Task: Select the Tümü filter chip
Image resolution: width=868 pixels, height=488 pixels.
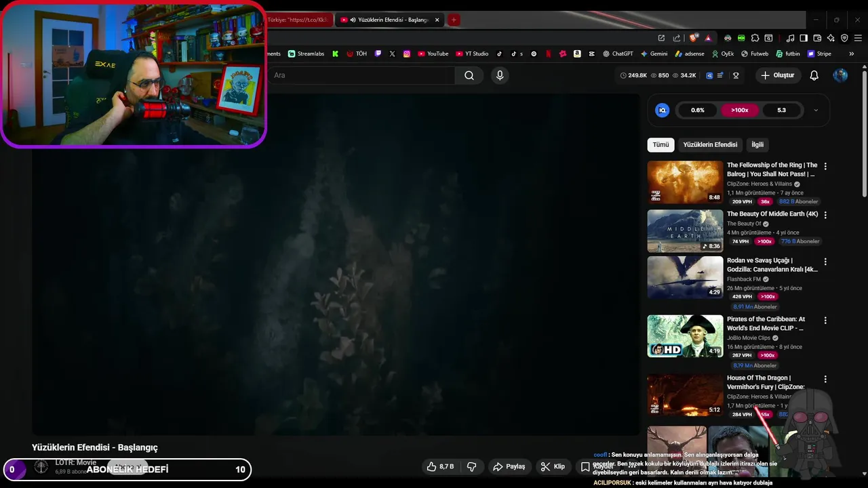Action: click(660, 144)
